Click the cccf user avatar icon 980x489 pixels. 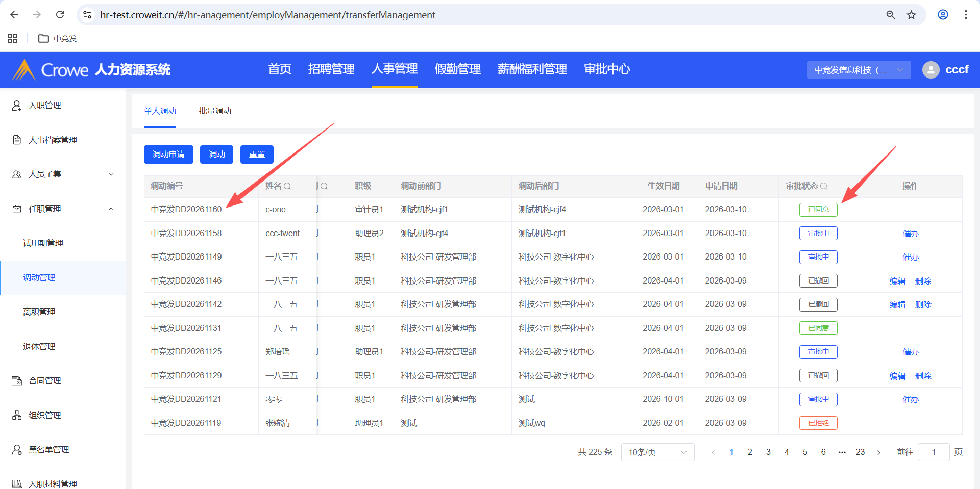point(930,70)
